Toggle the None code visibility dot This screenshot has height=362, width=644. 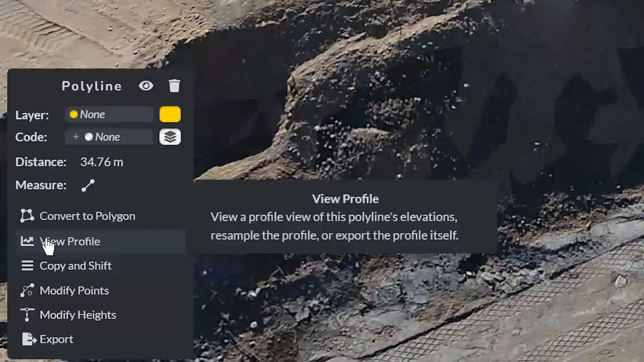point(88,137)
